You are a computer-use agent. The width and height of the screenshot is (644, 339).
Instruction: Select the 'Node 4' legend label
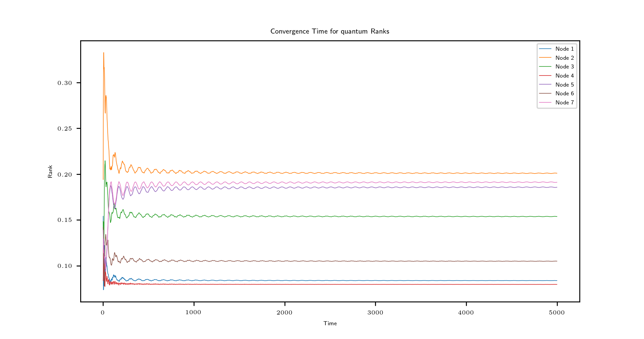pyautogui.click(x=565, y=76)
